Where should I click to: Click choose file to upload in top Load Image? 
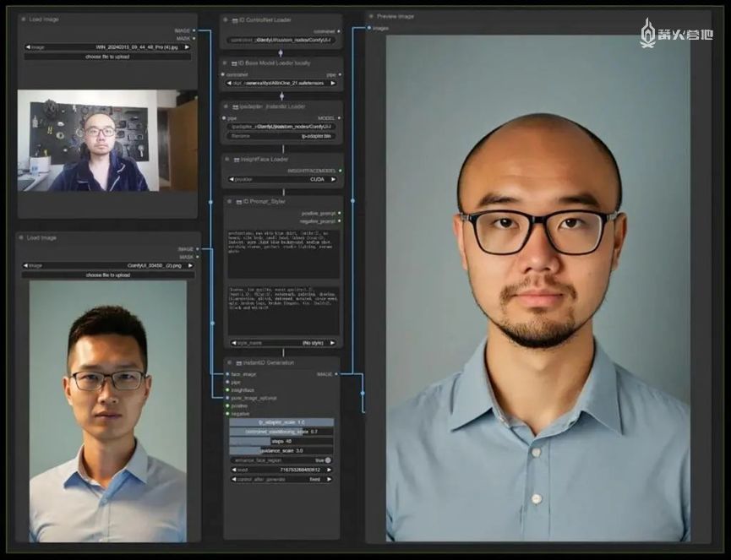click(x=107, y=57)
